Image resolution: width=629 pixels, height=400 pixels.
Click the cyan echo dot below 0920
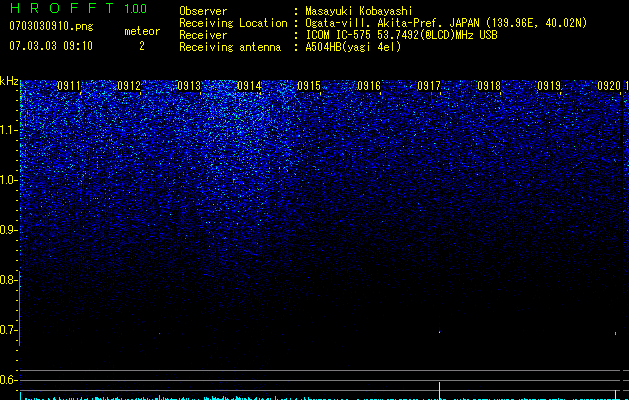pyautogui.click(x=616, y=333)
